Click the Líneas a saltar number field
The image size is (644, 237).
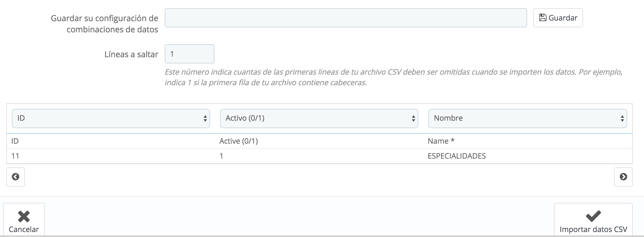[189, 54]
